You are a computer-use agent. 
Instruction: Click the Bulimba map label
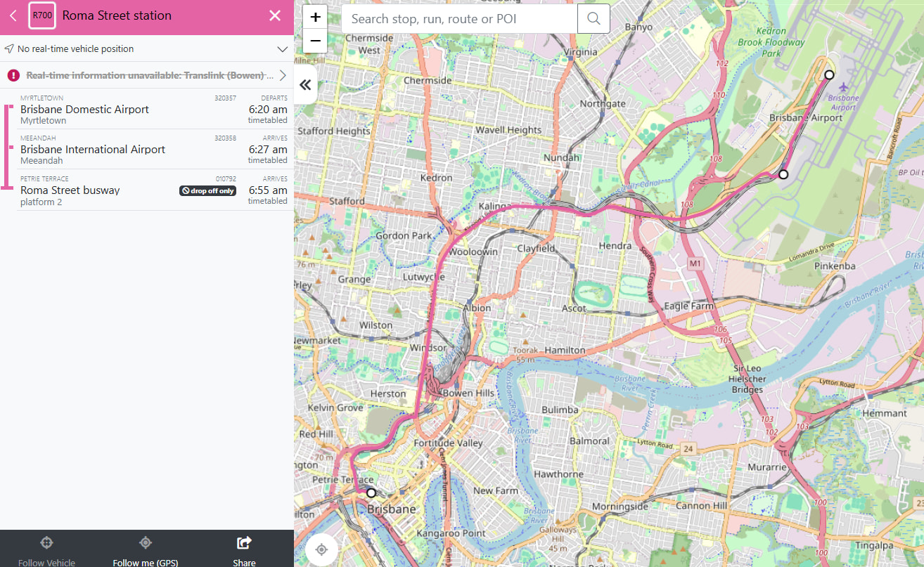coord(560,410)
